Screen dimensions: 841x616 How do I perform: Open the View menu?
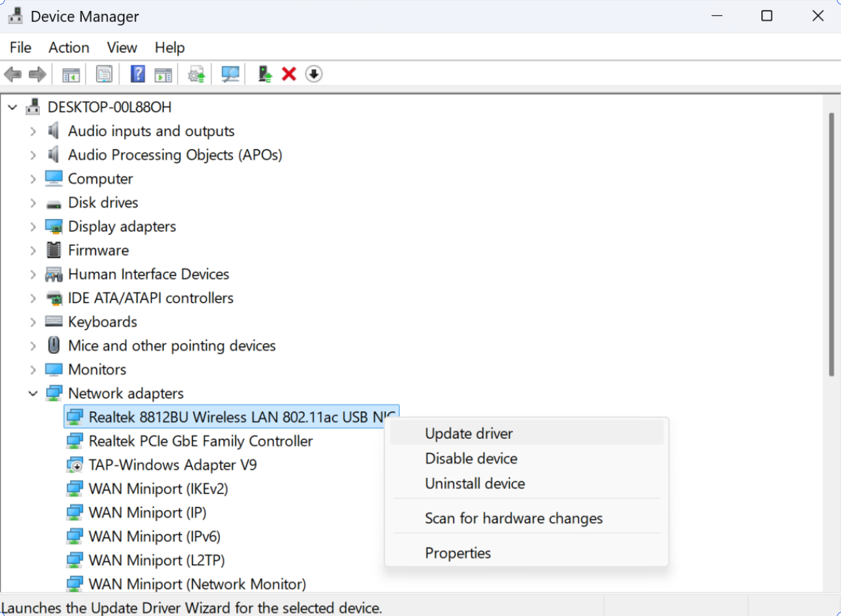(x=122, y=47)
